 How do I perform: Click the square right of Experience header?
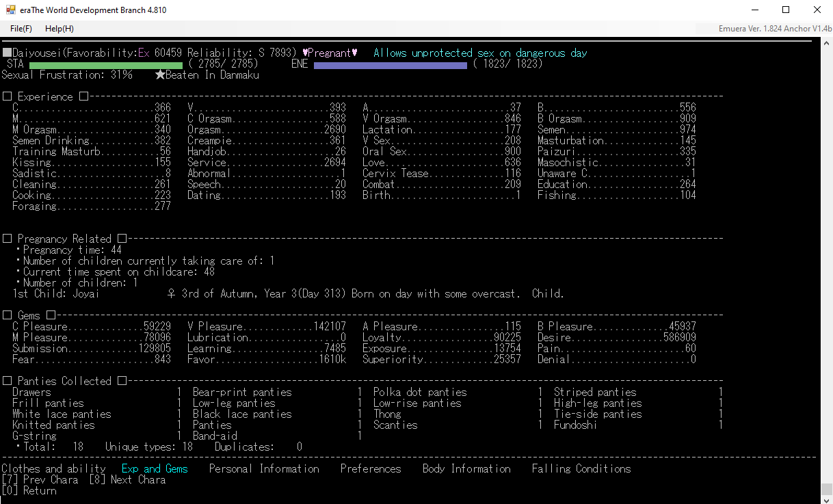click(83, 97)
